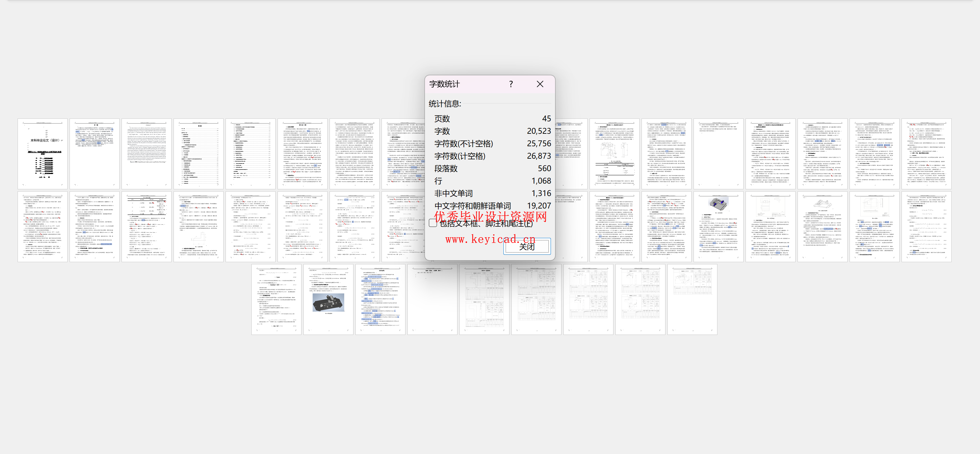Select the 页数 value 45
This screenshot has height=454, width=980.
tap(546, 118)
